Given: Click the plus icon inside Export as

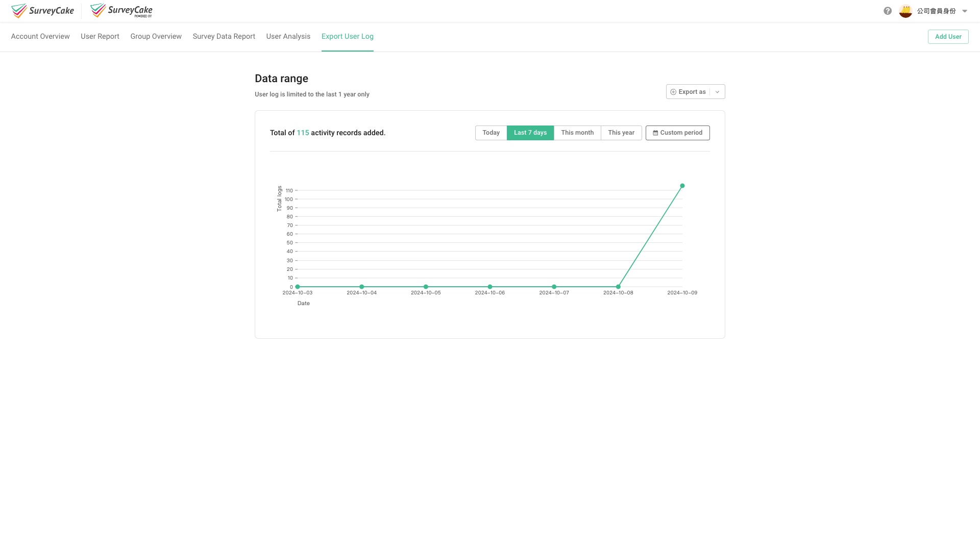Looking at the screenshot, I should click(x=674, y=92).
